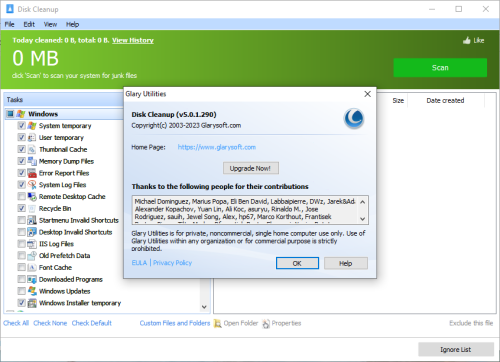Image resolution: width=500 pixels, height=362 pixels.
Task: Click the System temporary item icon
Action: pyautogui.click(x=32, y=126)
